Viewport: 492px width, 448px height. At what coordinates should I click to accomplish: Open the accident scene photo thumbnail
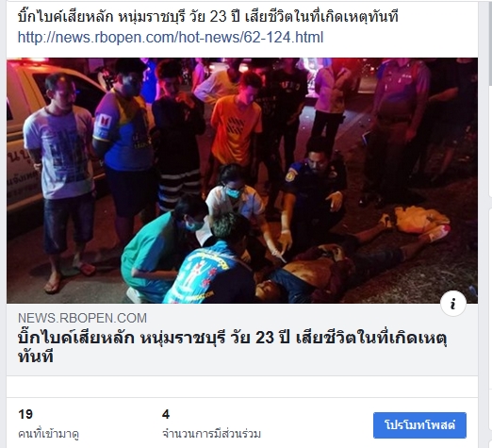pos(242,180)
